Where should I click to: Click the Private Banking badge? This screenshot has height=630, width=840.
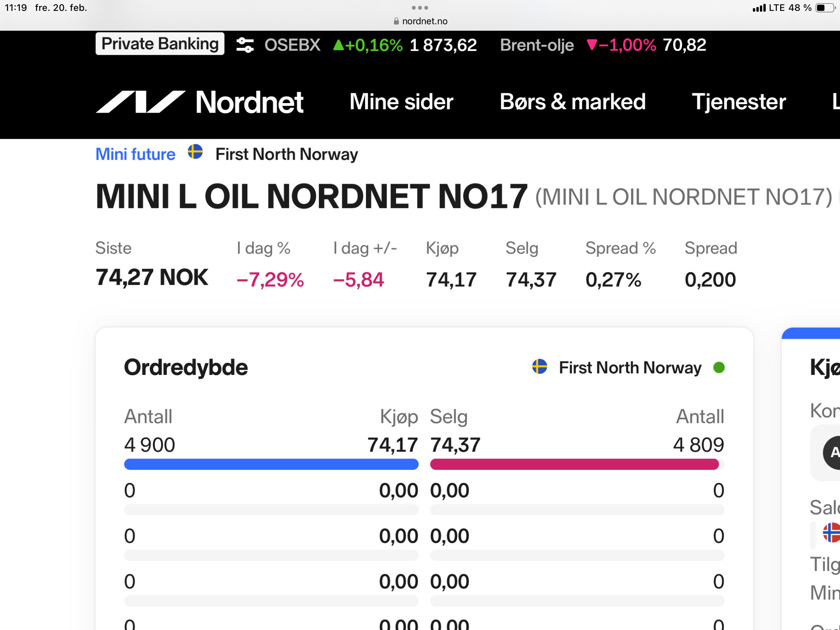pos(160,44)
